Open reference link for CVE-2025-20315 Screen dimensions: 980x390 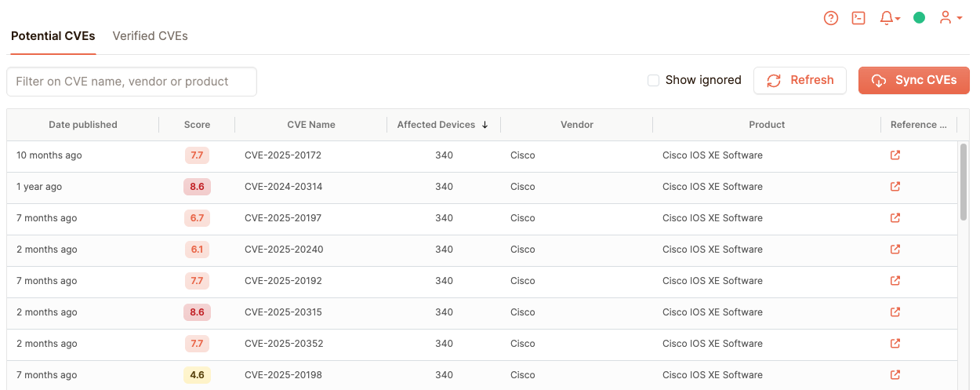(x=895, y=312)
